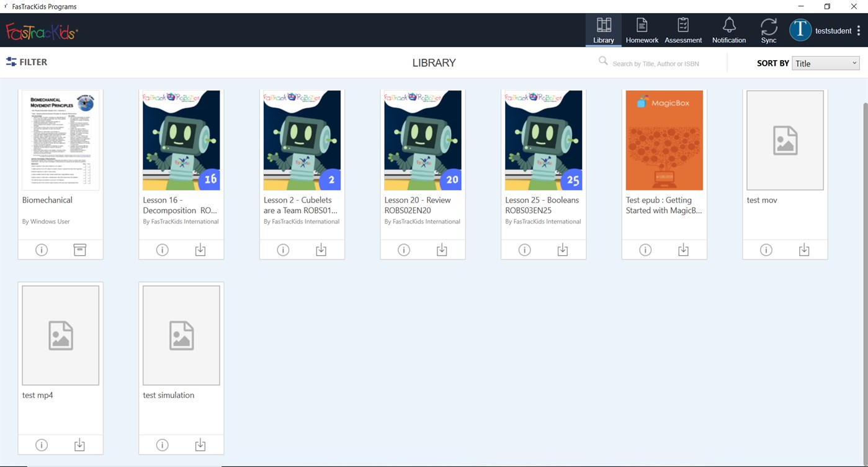Open the Biomechanical cover thumbnail
This screenshot has height=467, width=868.
(x=61, y=140)
